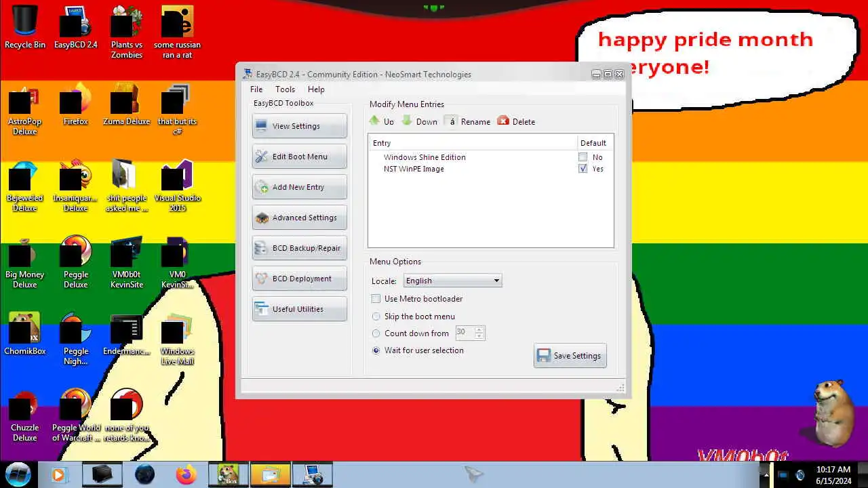Increase countdown with stepper up arrow
The width and height of the screenshot is (868, 488).
(x=479, y=329)
